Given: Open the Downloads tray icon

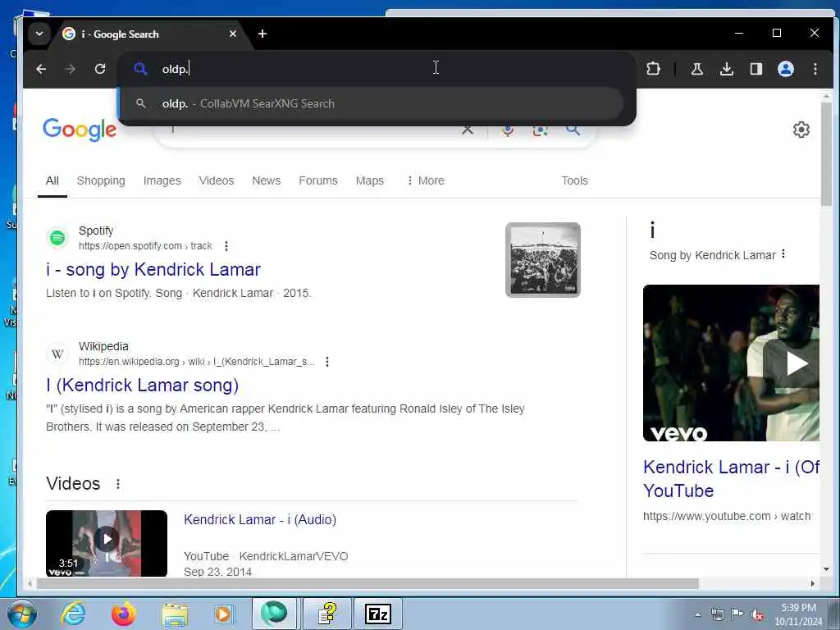Looking at the screenshot, I should pos(727,69).
